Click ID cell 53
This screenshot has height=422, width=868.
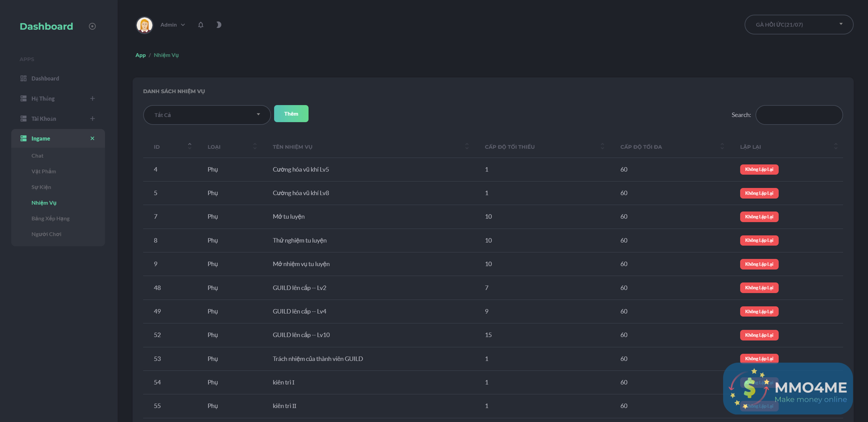(157, 359)
